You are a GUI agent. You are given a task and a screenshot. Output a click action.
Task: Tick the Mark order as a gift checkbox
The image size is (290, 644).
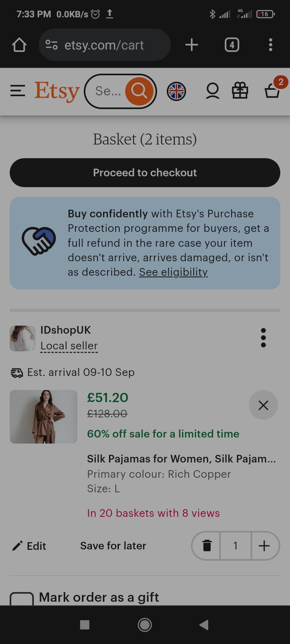[21, 599]
